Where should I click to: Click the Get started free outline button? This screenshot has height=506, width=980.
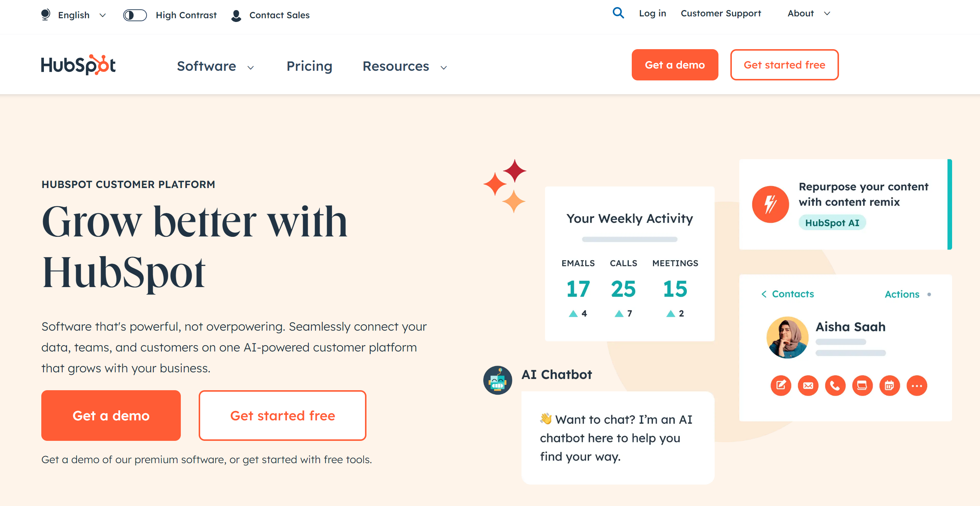point(784,64)
